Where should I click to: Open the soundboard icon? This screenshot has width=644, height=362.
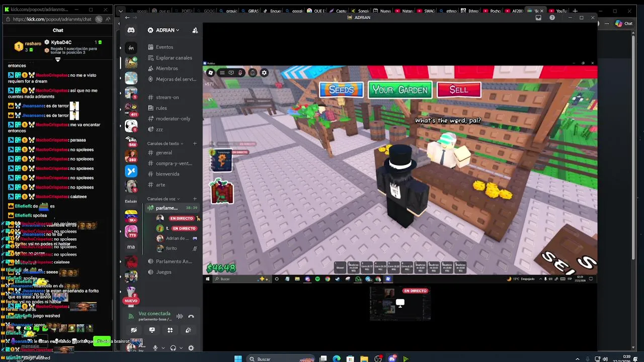point(188,330)
